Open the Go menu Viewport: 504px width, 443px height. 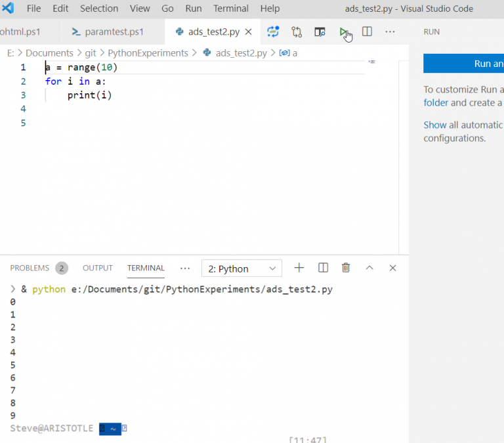tap(167, 9)
